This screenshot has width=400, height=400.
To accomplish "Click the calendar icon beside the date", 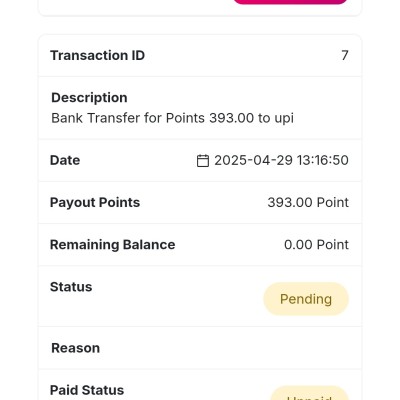I will coord(203,161).
